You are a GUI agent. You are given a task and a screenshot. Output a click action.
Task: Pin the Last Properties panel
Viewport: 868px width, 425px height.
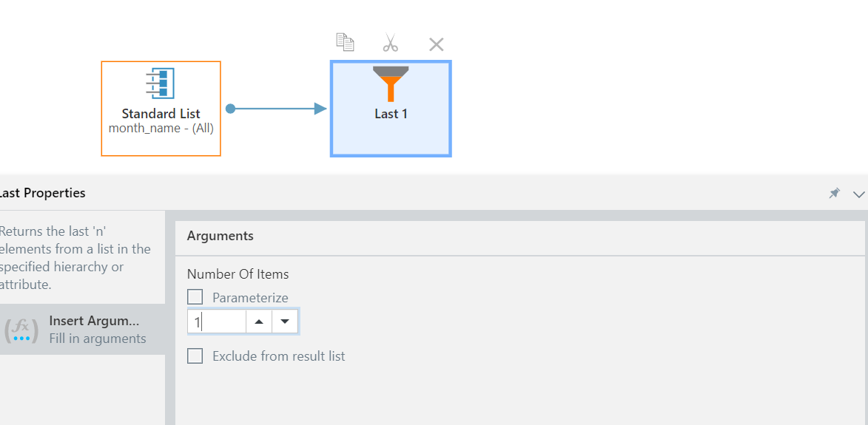pyautogui.click(x=834, y=194)
